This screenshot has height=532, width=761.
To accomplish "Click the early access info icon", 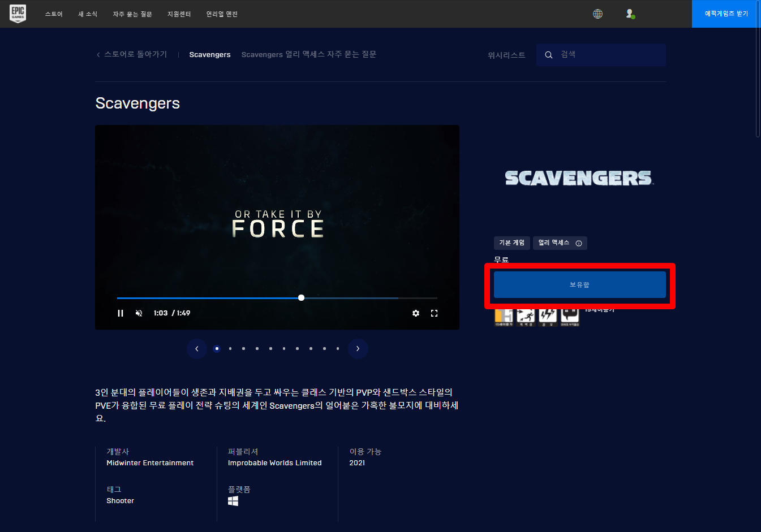I will tap(579, 243).
